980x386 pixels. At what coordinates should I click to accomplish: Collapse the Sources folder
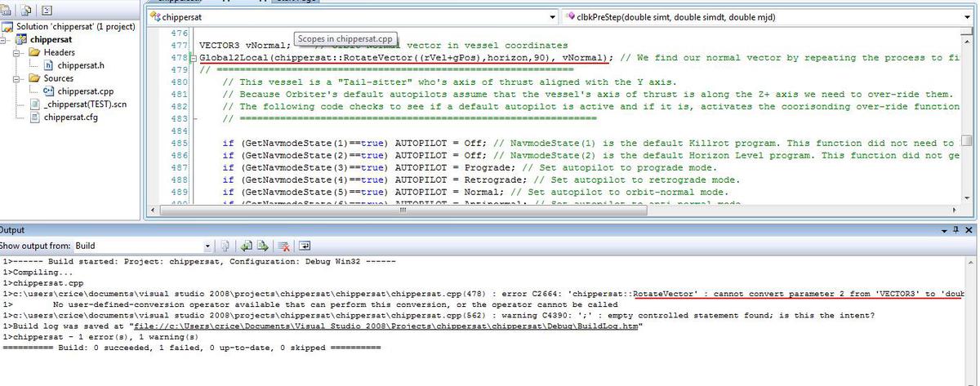tap(16, 78)
